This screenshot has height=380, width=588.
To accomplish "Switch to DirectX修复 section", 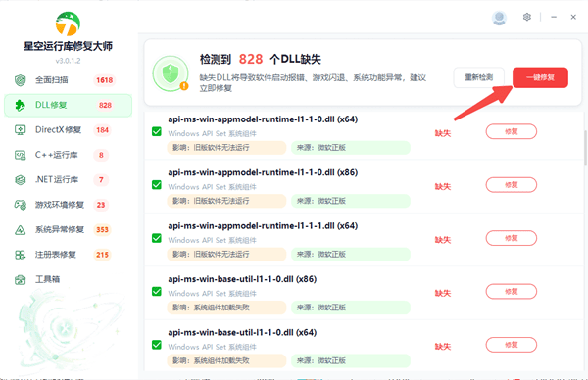I will 68,130.
